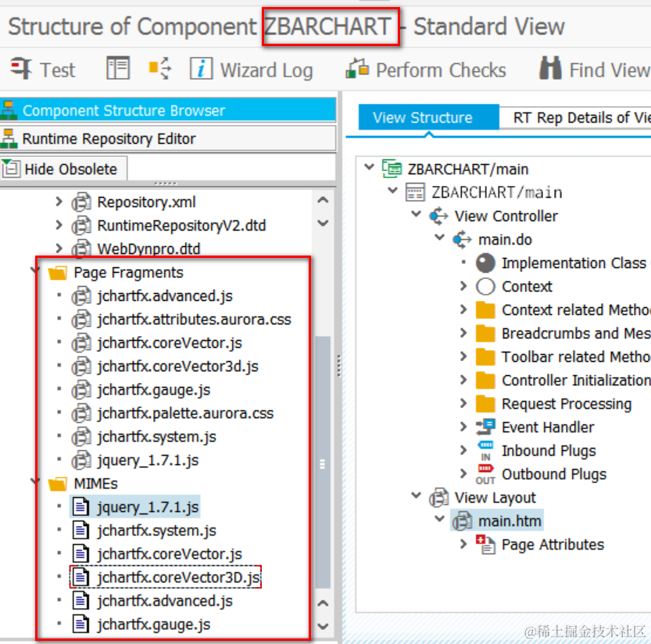Open the Runtime Repository Editor
The image size is (651, 644).
(168, 138)
